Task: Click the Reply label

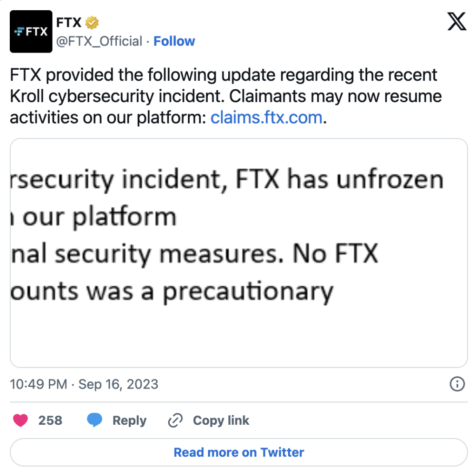Action: (x=129, y=421)
